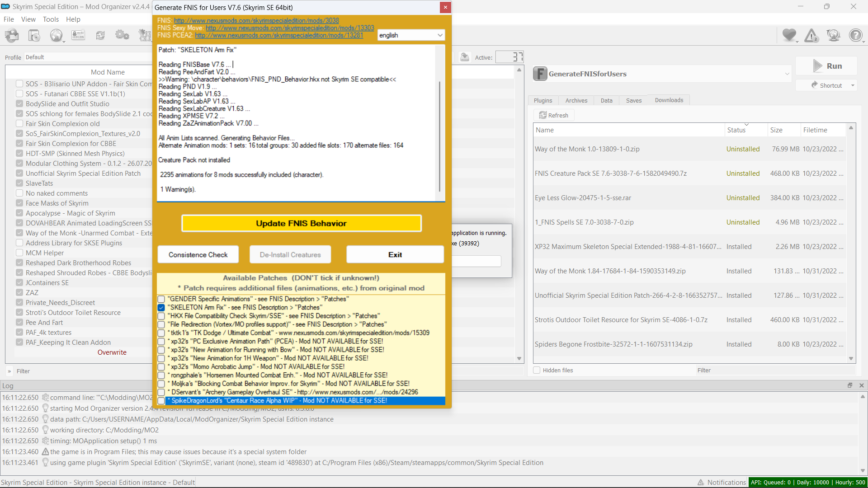
Task: Open the Help question-mark toolbar icon
Action: [855, 35]
